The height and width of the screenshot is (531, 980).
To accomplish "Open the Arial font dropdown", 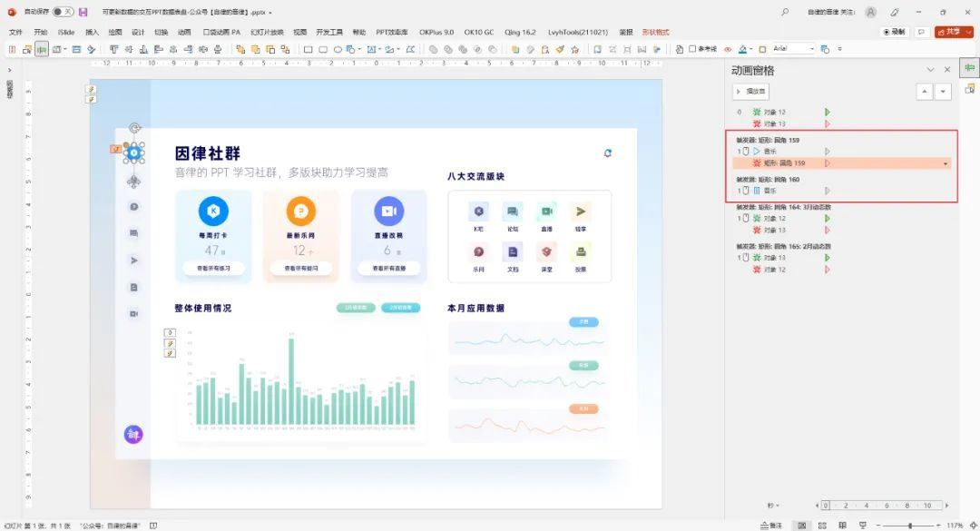I will click(810, 49).
